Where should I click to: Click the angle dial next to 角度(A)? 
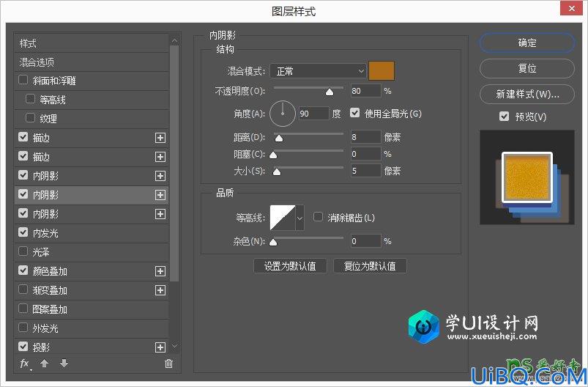[283, 114]
